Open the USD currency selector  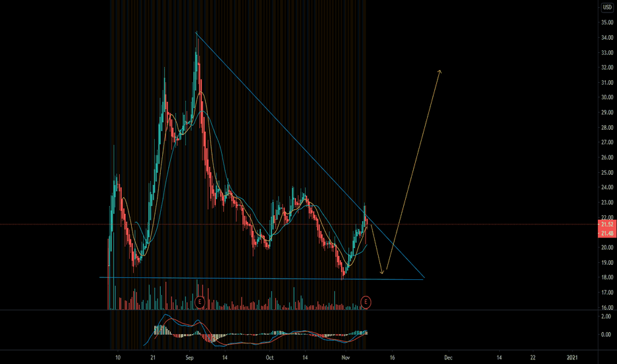607,7
